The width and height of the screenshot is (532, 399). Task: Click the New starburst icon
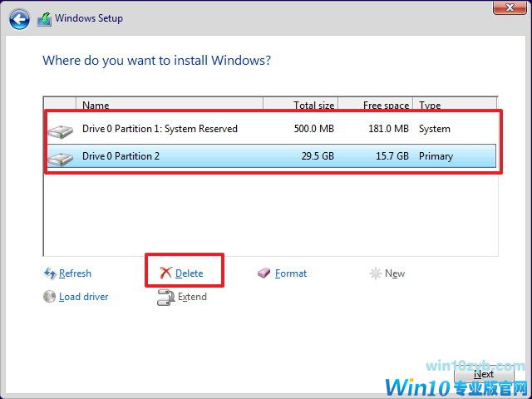(x=375, y=273)
